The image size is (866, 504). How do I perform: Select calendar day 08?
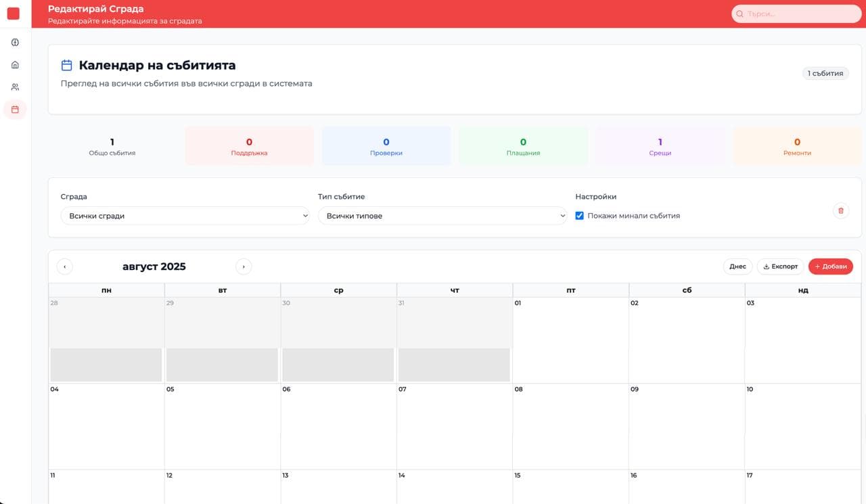(x=571, y=426)
